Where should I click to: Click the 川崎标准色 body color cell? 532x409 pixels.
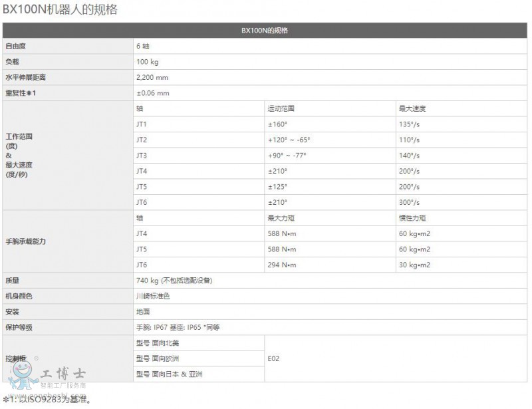(x=152, y=296)
